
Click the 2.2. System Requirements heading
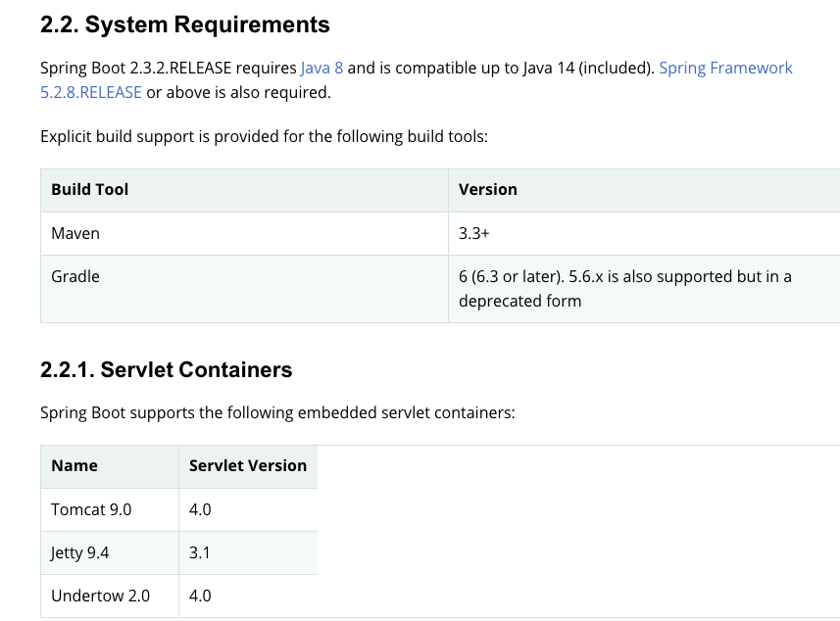point(185,24)
